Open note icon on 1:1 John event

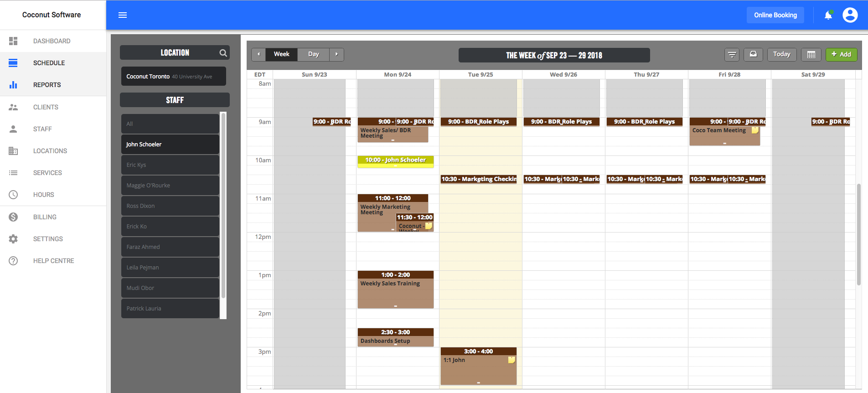coord(511,360)
